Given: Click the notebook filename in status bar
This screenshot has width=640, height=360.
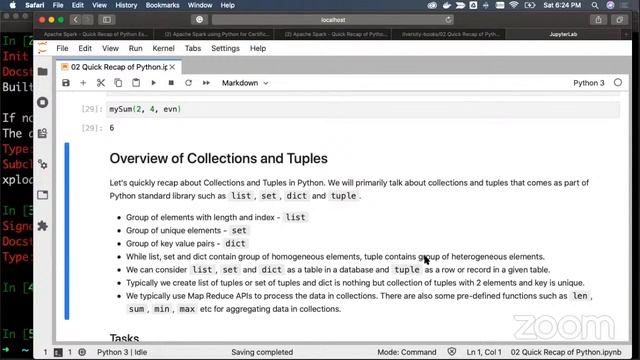Looking at the screenshot, I should (566, 352).
